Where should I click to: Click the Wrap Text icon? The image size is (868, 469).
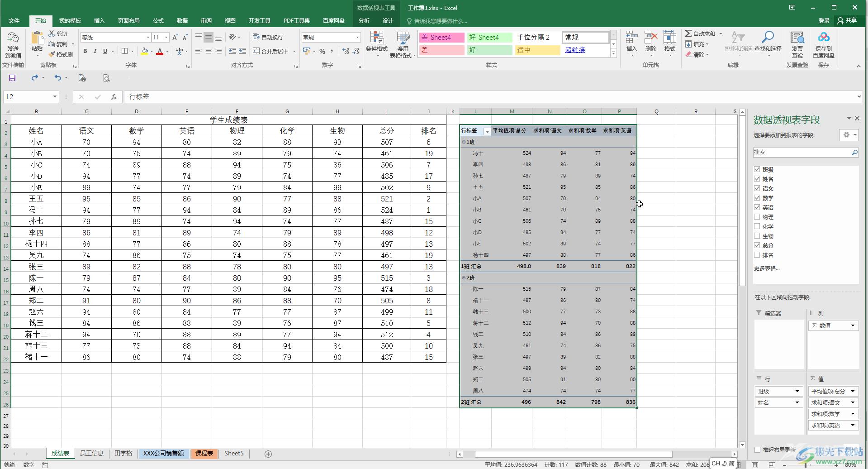coord(256,37)
